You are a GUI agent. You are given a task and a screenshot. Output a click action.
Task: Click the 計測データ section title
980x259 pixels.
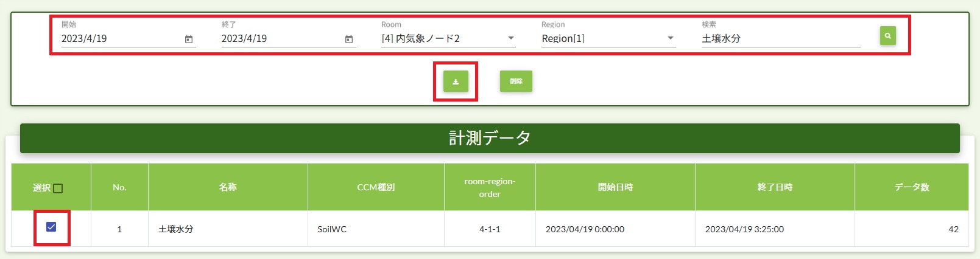click(490, 138)
